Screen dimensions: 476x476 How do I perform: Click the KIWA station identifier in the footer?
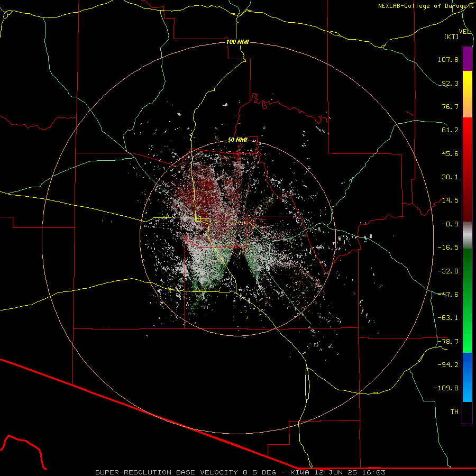click(300, 472)
